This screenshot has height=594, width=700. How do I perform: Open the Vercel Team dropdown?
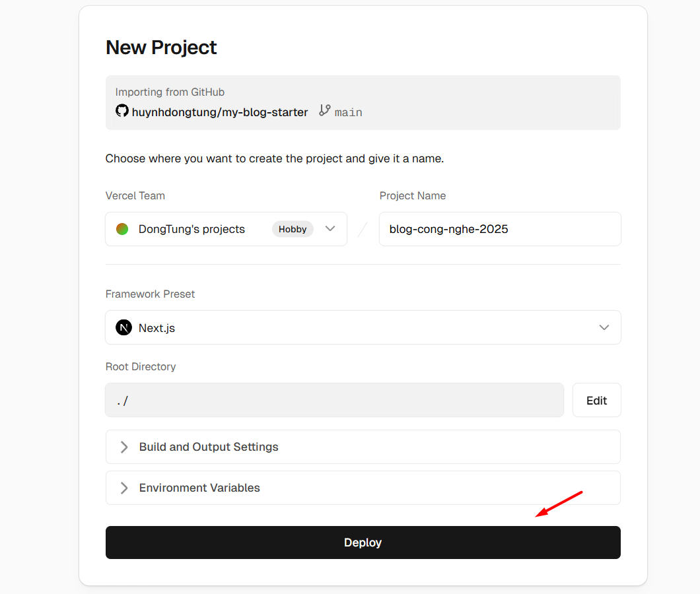(x=226, y=229)
